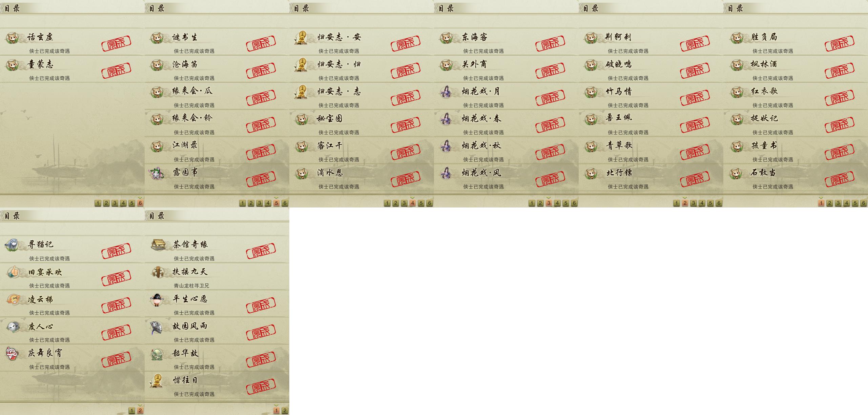This screenshot has height=415, width=868.
Task: Click the mask icon beside 度人心
Action: (x=13, y=327)
